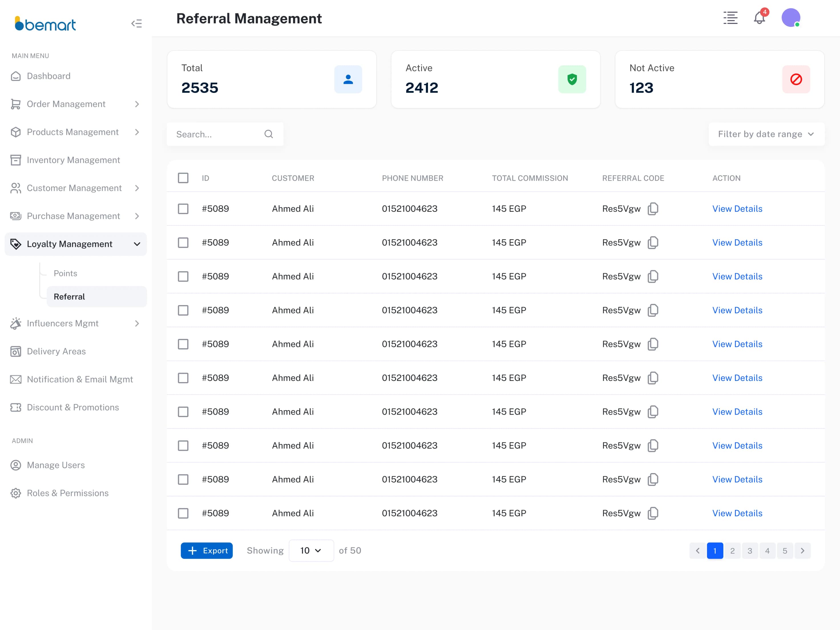Viewport: 840px width, 630px height.
Task: Expand Customer Management with its chevron
Action: 137,188
